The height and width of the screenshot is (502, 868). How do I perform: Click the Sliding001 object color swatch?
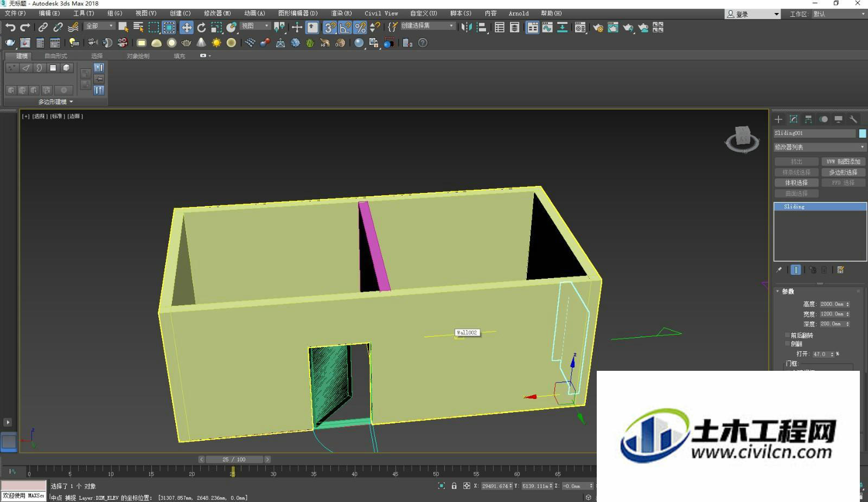click(x=863, y=133)
